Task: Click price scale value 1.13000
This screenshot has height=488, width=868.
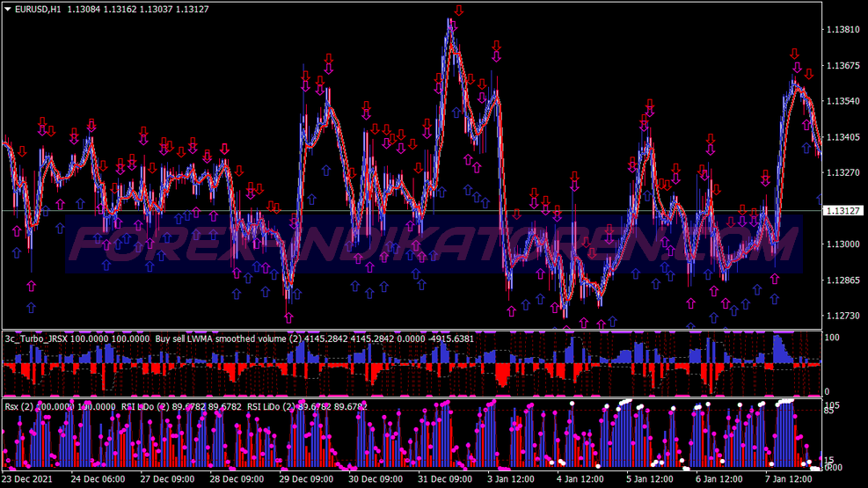Action: [x=842, y=244]
